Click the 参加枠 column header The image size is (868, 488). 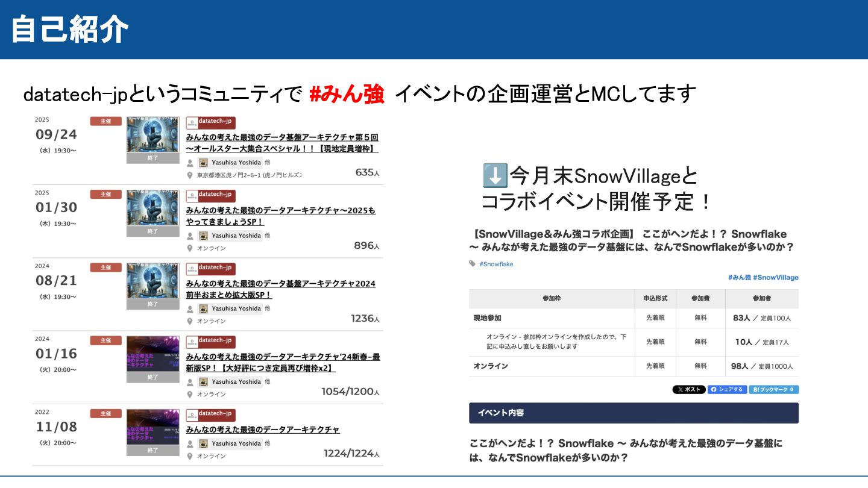pos(552,299)
